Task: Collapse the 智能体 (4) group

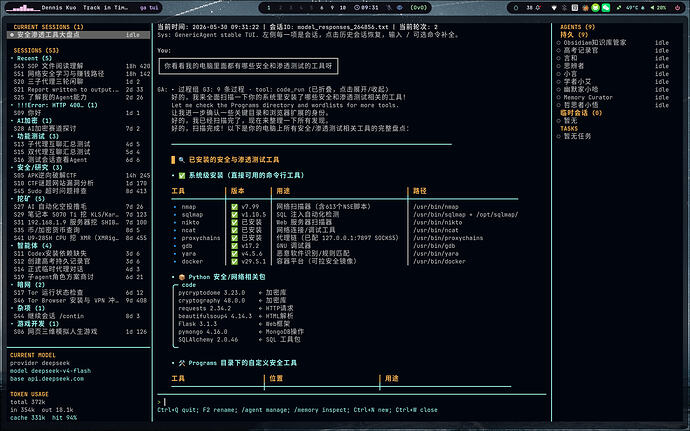Action: click(32, 246)
